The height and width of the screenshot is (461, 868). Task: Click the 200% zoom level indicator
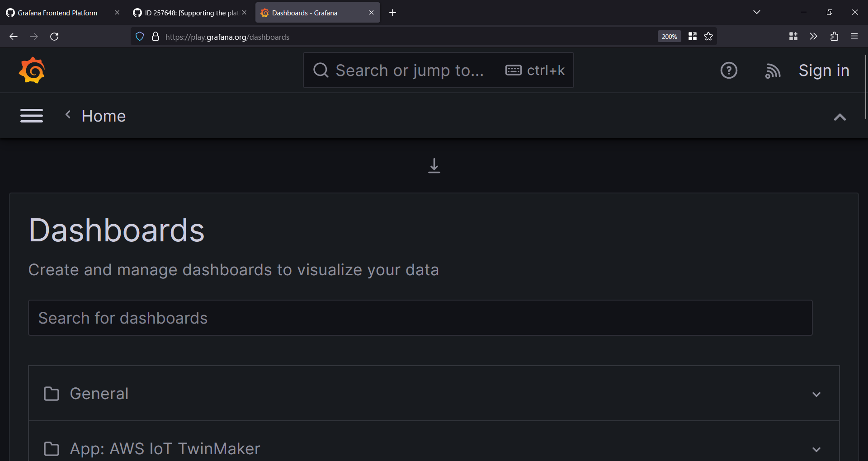coord(669,36)
